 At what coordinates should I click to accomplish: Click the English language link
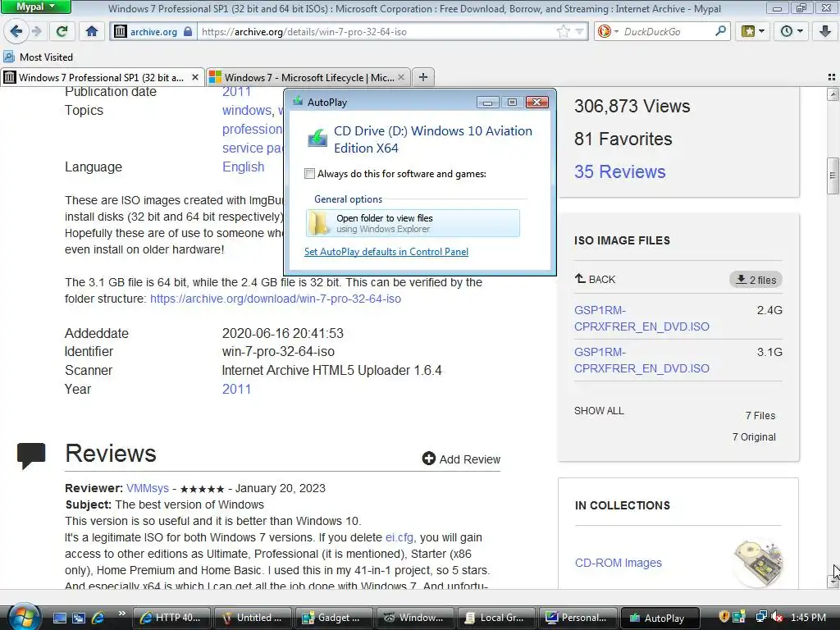[x=243, y=167]
